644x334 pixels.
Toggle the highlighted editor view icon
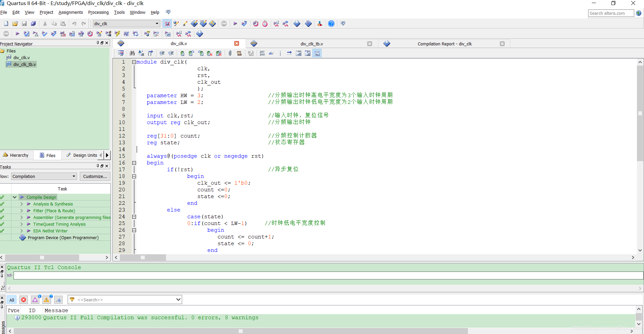point(317,53)
